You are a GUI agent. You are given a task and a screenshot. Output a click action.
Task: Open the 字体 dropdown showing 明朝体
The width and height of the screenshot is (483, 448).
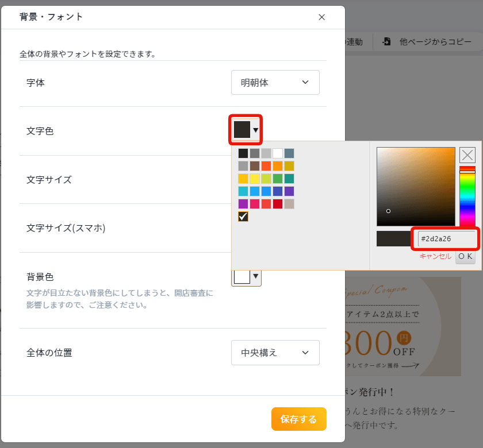click(275, 83)
